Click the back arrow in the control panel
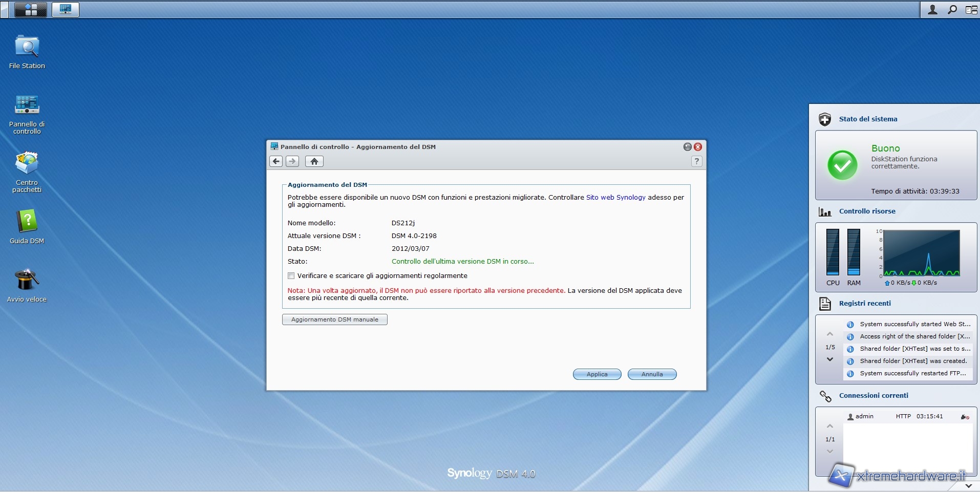 (276, 161)
